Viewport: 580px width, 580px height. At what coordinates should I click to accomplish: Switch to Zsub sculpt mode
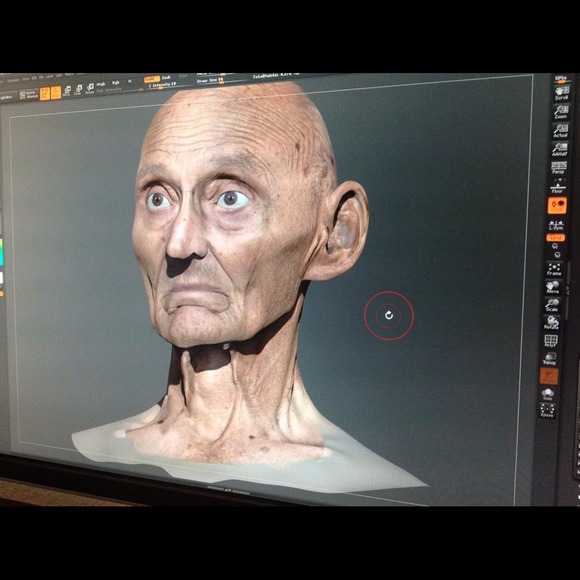coord(166,78)
